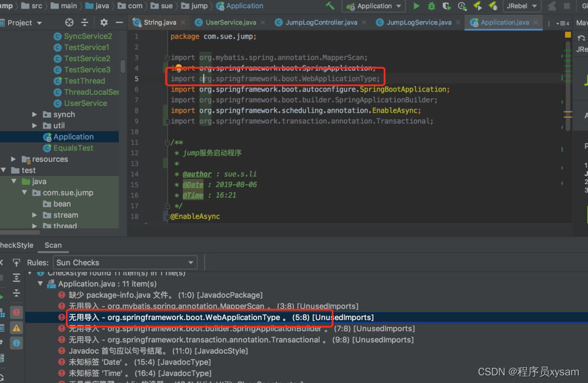Expand the stream folder

coord(34,215)
